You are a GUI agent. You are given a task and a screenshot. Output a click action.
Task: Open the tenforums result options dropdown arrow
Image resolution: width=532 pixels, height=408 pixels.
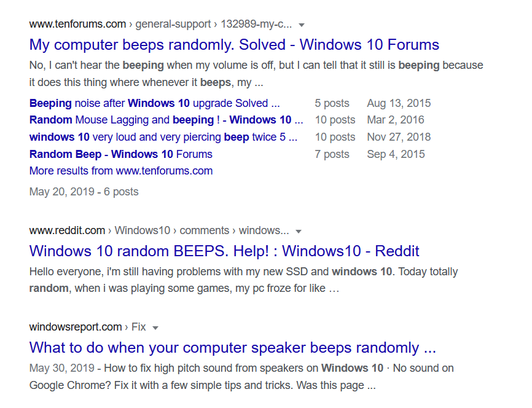coord(302,25)
